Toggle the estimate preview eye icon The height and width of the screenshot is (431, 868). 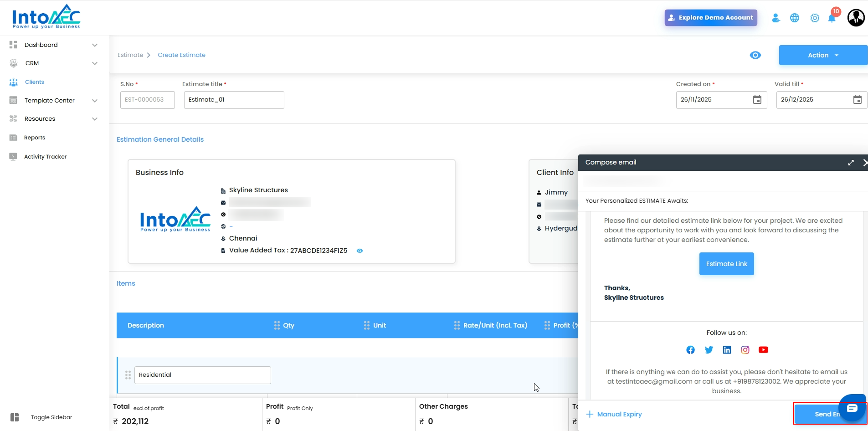pyautogui.click(x=755, y=55)
